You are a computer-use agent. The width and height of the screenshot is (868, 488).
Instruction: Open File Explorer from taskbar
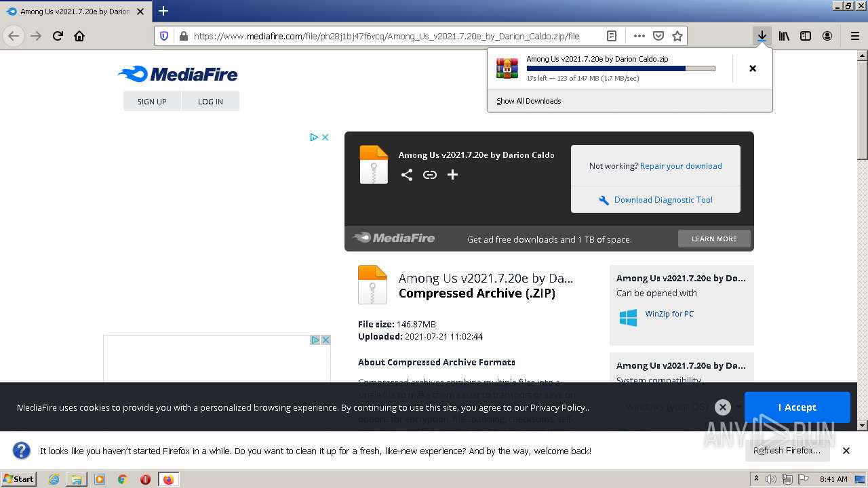click(x=77, y=479)
